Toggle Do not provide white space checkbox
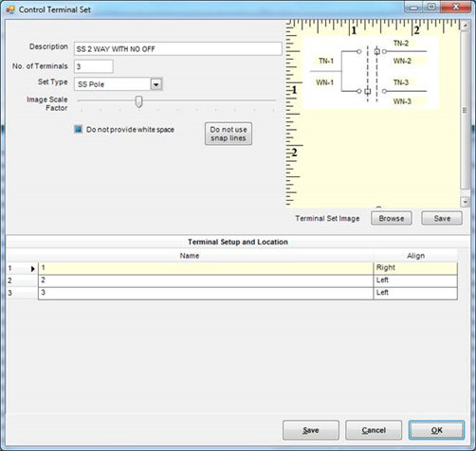 (78, 129)
